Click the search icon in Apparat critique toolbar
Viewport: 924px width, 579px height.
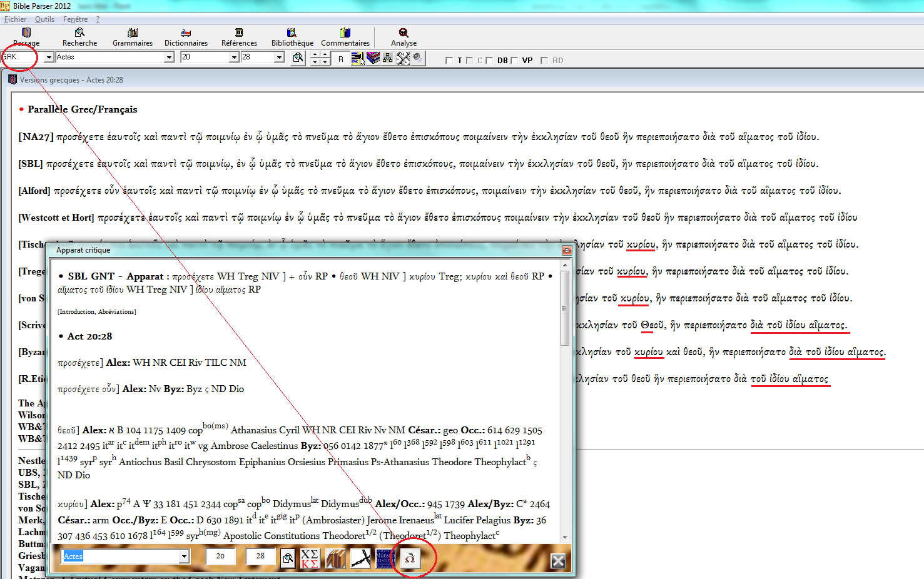coord(288,558)
